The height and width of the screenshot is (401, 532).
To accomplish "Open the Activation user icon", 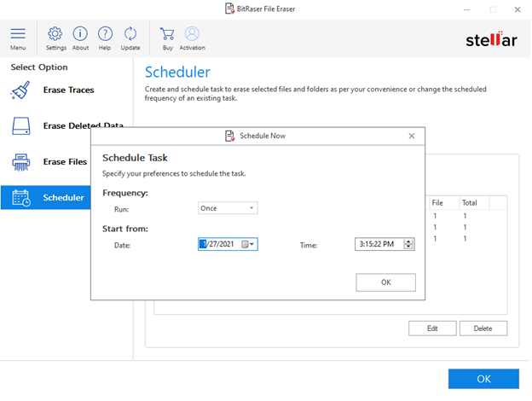I will click(x=192, y=33).
